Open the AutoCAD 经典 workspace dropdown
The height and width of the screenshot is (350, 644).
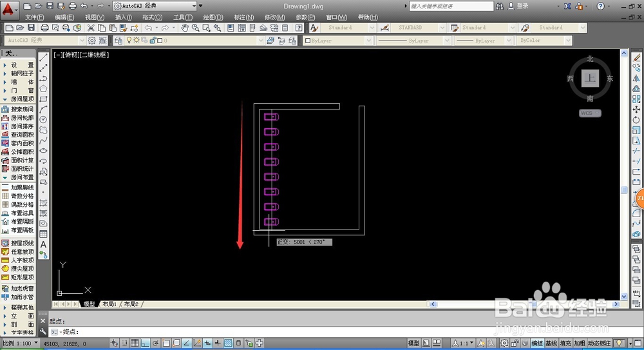(x=155, y=6)
